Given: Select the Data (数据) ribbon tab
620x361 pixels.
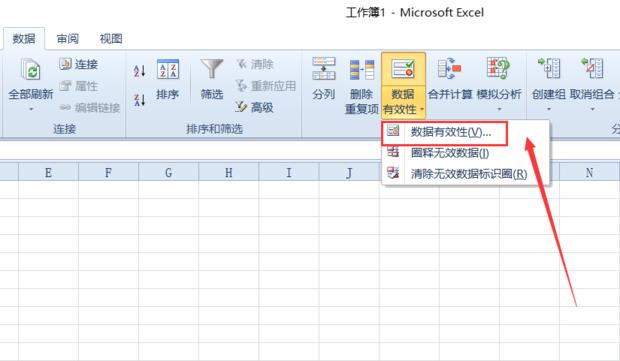Looking at the screenshot, I should [x=24, y=39].
